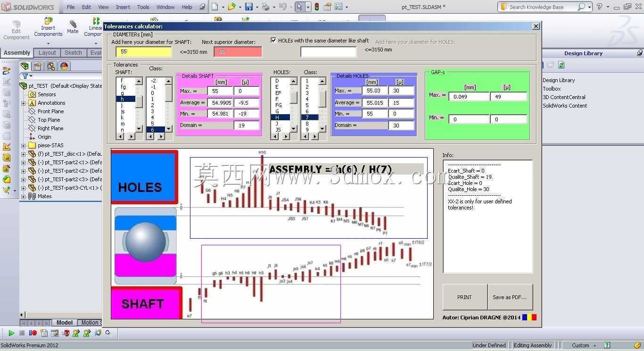Click the edit macro icon

(55, 333)
